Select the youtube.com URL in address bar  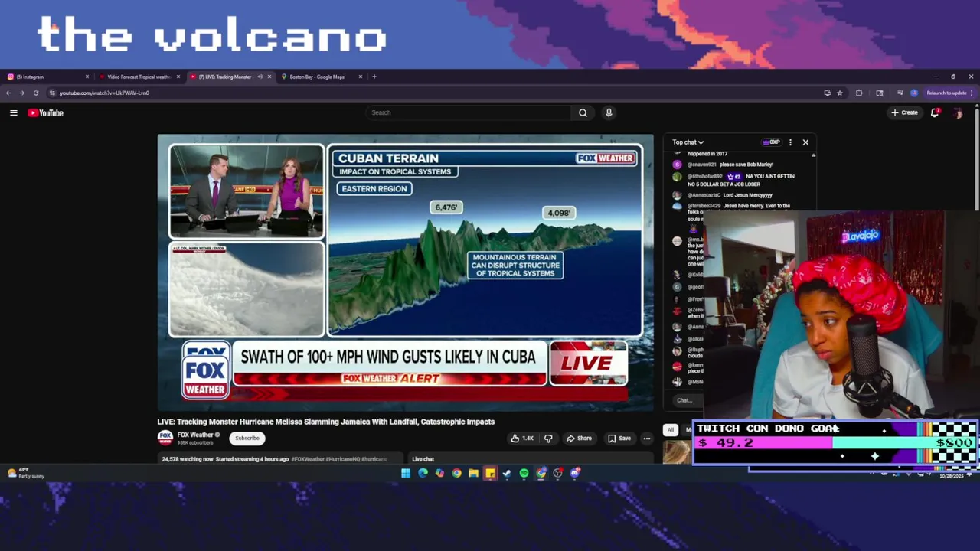tap(105, 93)
